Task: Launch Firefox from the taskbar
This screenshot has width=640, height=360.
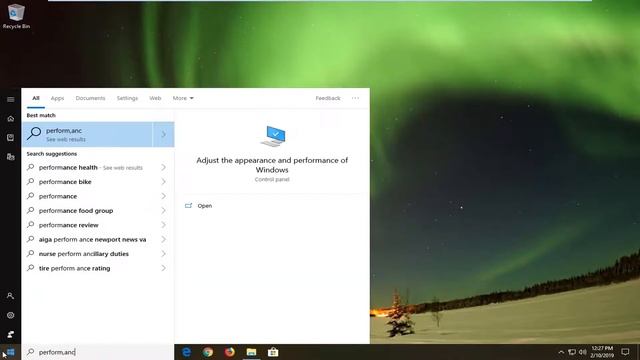Action: [x=230, y=352]
